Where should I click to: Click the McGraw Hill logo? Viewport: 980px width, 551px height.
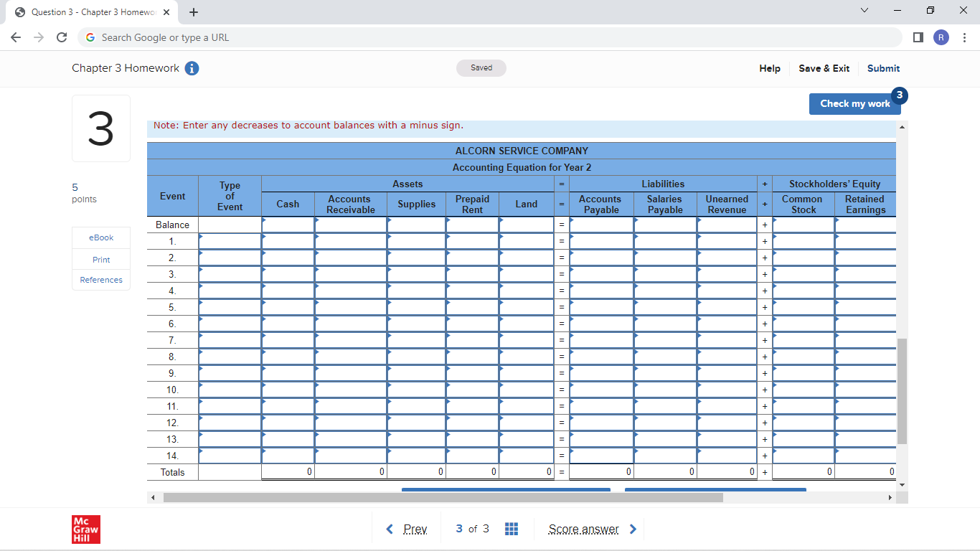[x=86, y=529]
